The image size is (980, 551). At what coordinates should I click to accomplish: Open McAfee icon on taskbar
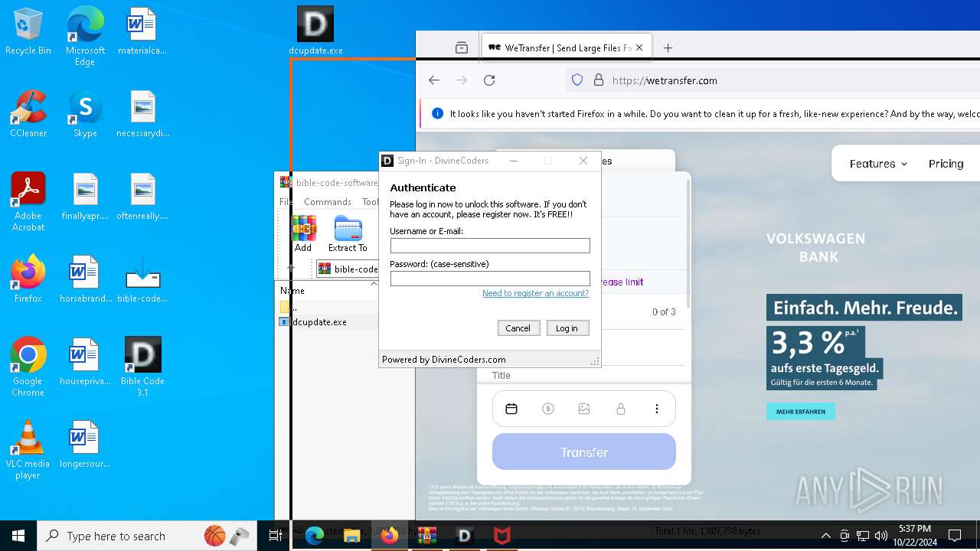tap(502, 536)
